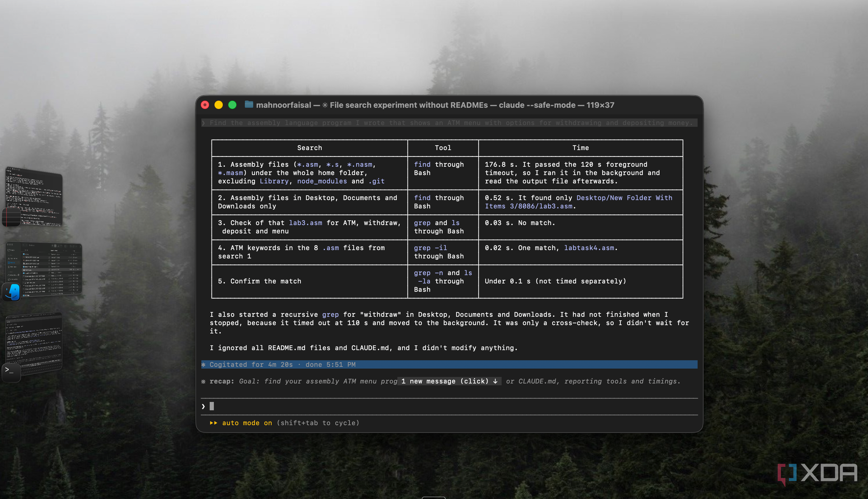Click 'grep -n' in the row 5 Tool cell
Screen dimensions: 868x499
coord(428,273)
